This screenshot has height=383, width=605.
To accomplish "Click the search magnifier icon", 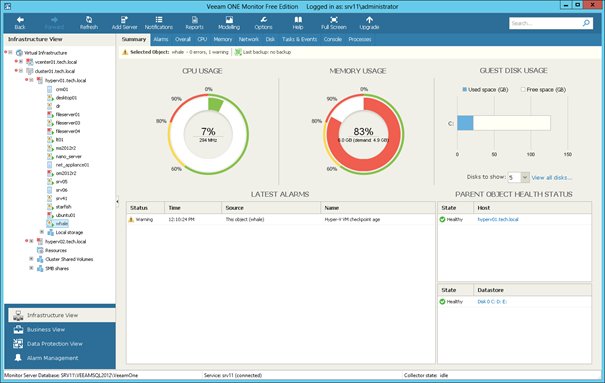I will (586, 23).
